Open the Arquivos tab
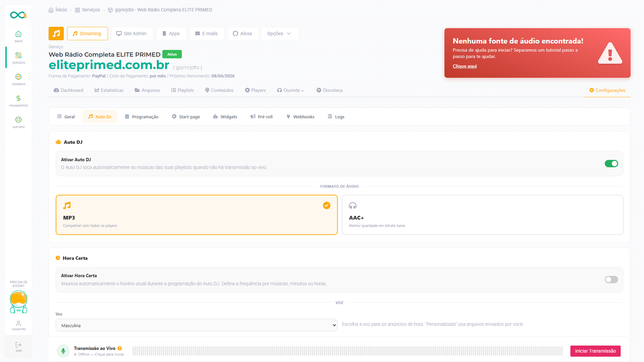644x362 pixels. (x=147, y=90)
